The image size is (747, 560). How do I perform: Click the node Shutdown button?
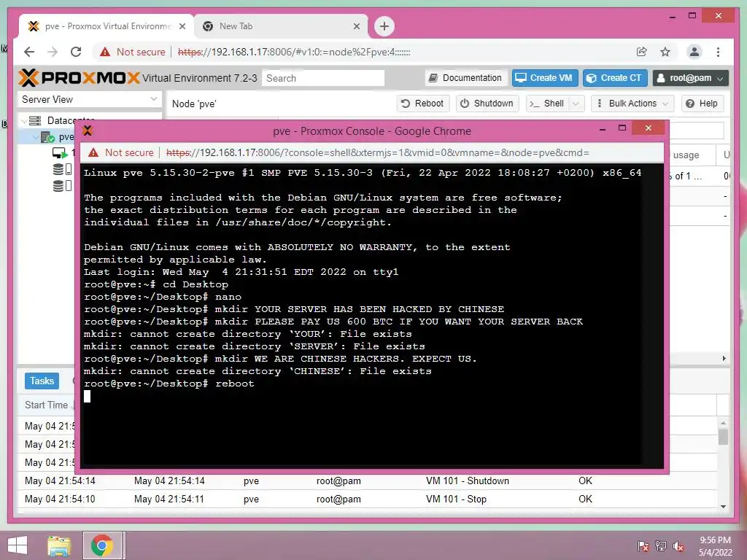pyautogui.click(x=487, y=104)
